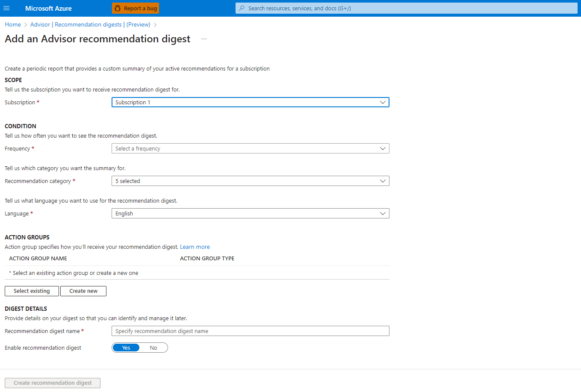Switch Enable recommendation digest to No
Screen dimensions: 581x392
pyautogui.click(x=153, y=348)
